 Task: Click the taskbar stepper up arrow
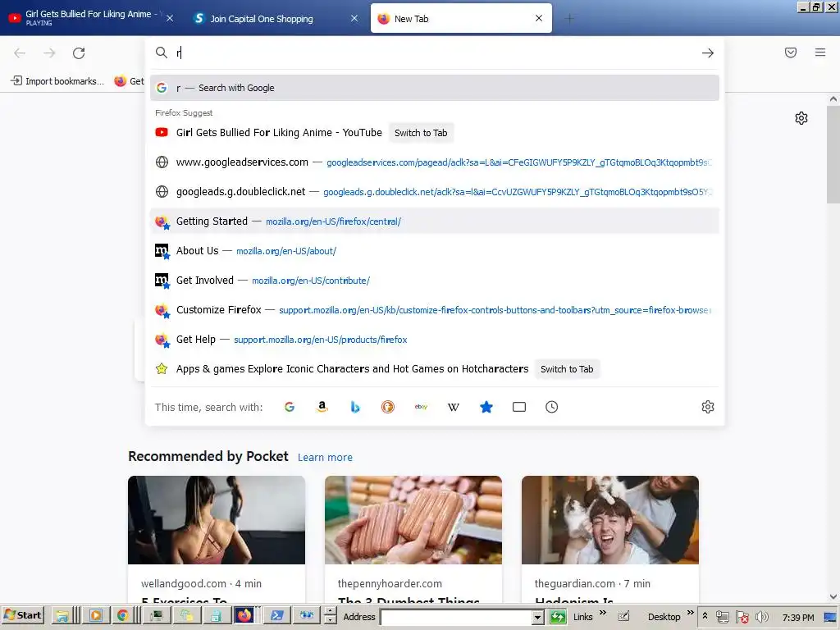pos(331,612)
